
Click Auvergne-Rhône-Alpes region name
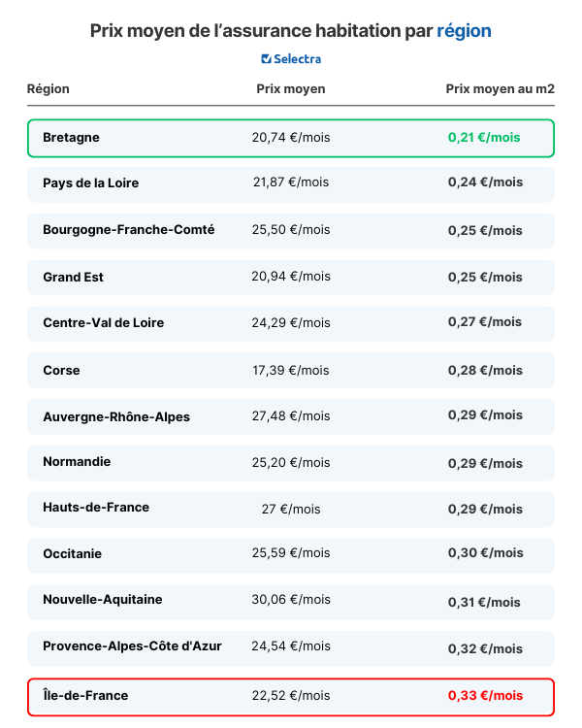116,417
